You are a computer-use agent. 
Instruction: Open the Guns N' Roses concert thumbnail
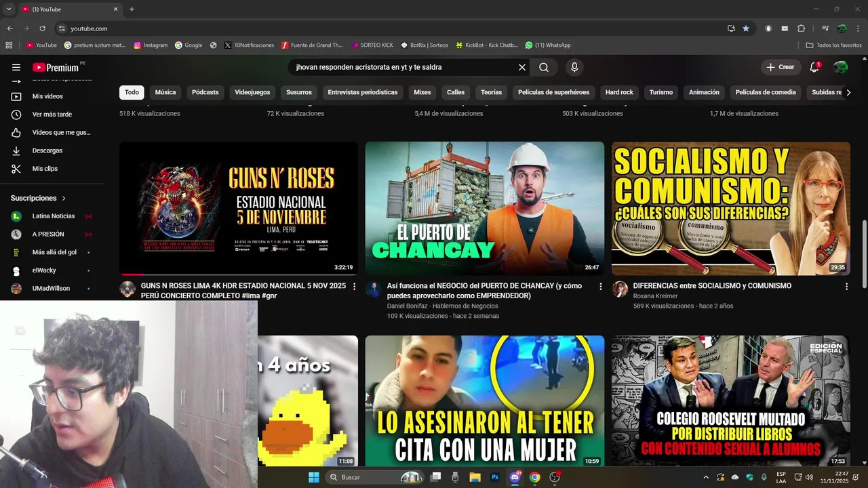coord(239,208)
